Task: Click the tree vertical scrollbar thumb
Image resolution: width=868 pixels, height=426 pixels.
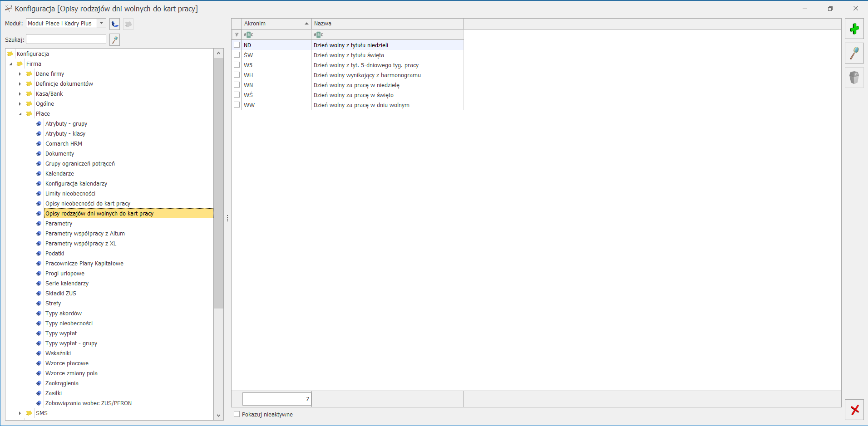Action: 218,181
